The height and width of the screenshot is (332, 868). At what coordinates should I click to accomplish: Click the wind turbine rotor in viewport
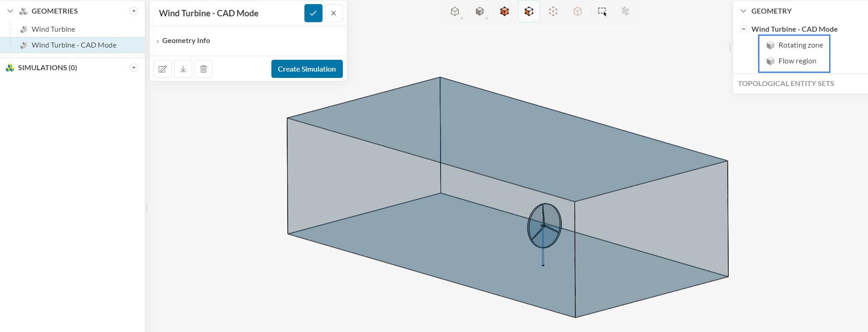[x=544, y=225]
